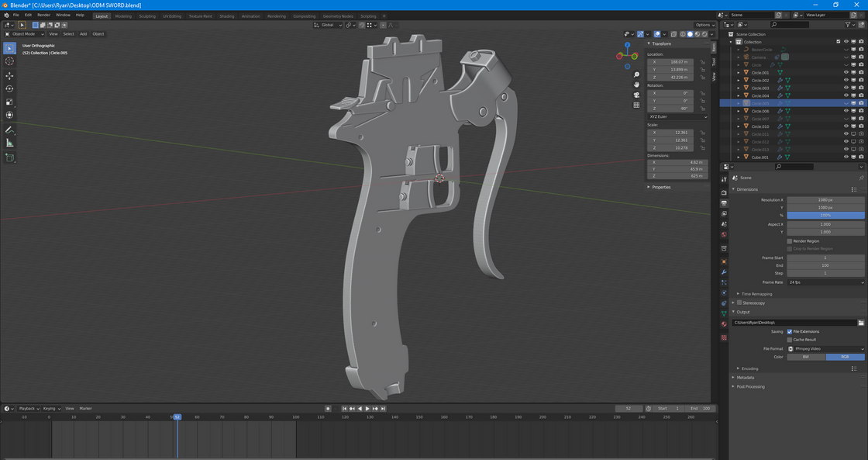
Task: Switch to the Sculpting workspace tab
Action: (x=147, y=15)
